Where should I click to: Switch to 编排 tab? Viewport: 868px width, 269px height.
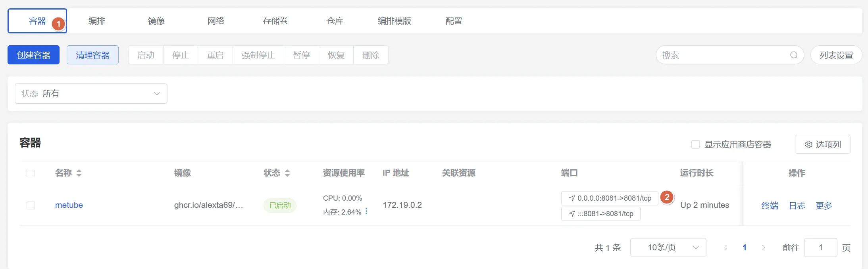[96, 21]
